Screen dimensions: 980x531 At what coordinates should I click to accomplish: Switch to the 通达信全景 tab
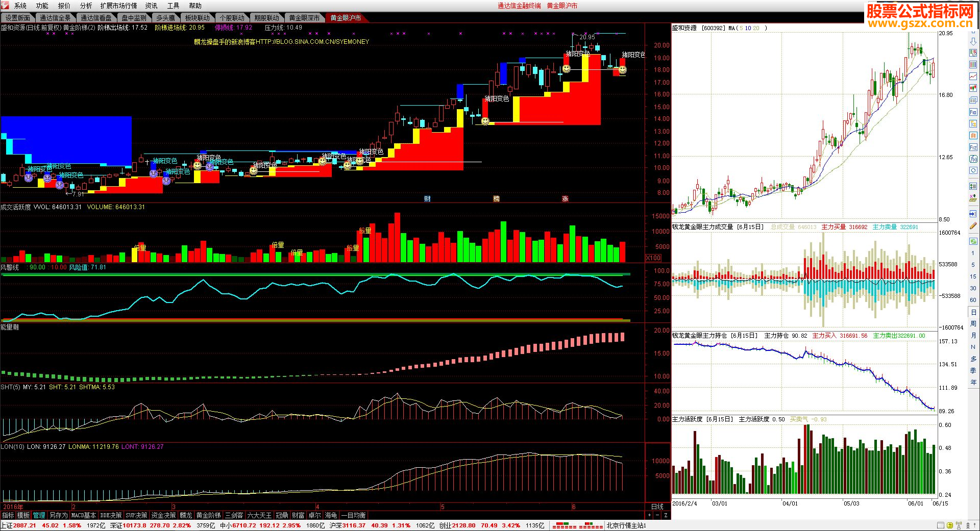coord(56,18)
